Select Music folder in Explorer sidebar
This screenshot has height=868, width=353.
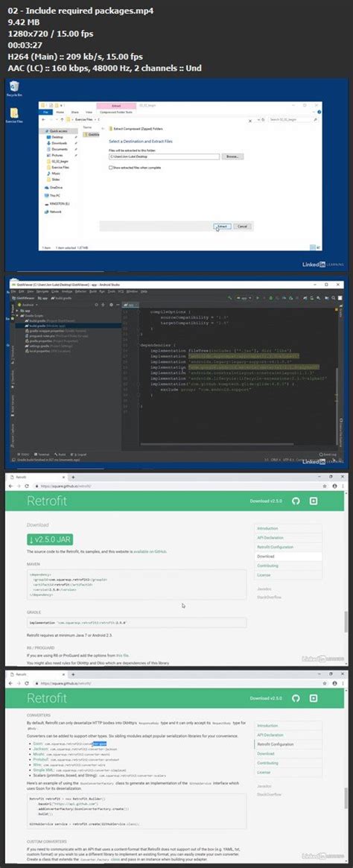(56, 174)
